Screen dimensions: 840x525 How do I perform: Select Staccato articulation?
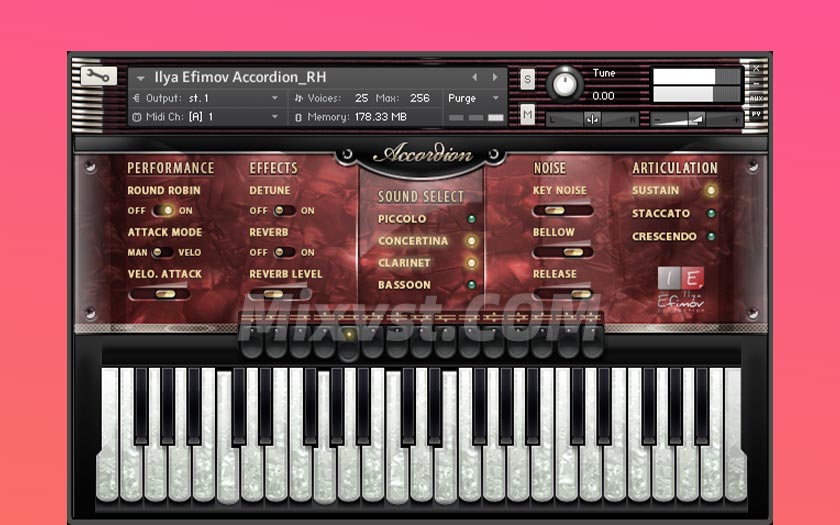pyautogui.click(x=711, y=213)
